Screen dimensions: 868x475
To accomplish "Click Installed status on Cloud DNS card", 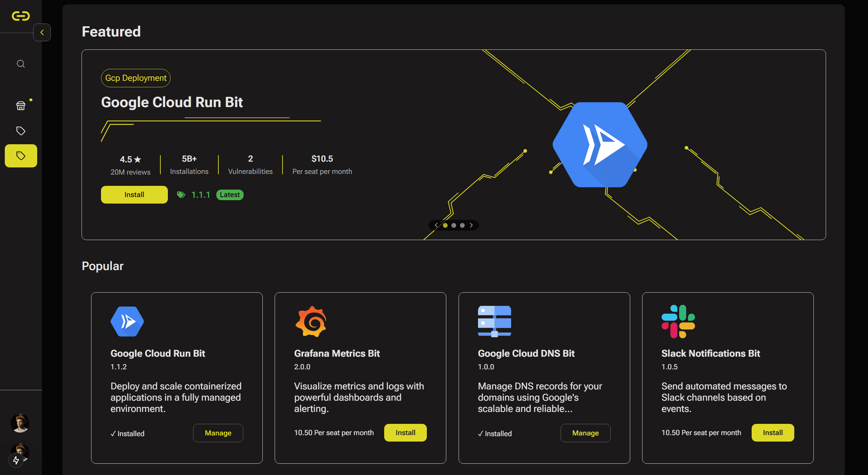I will 495,434.
